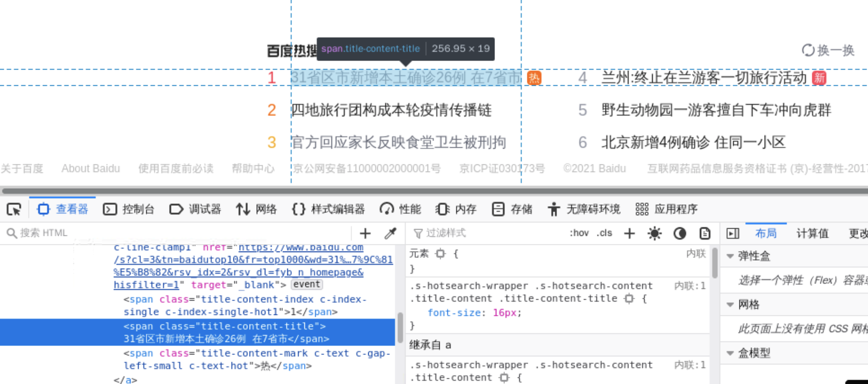
Task: Open hot search 四地旅行团构成本轮疫情传播链
Action: click(x=391, y=110)
